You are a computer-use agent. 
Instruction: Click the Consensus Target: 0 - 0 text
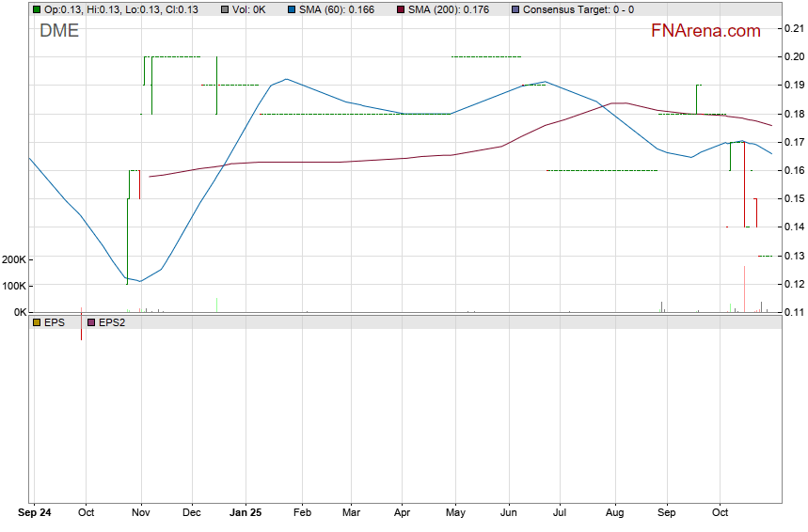point(578,9)
